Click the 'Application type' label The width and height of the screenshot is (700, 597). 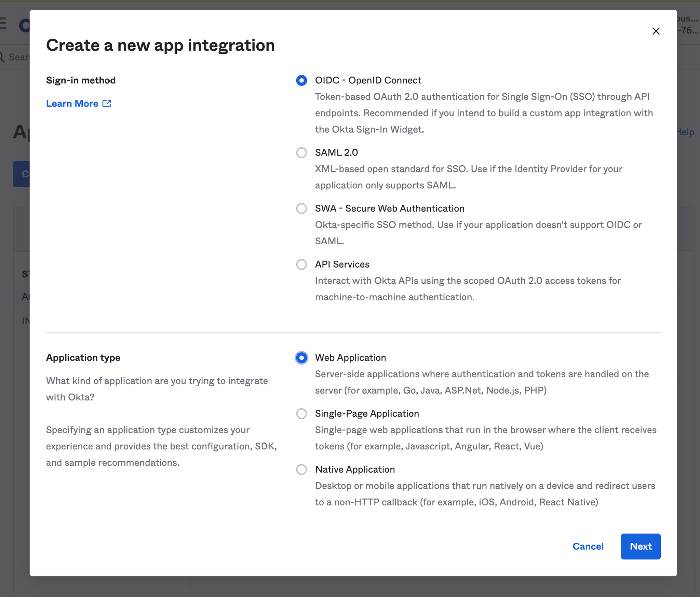point(83,358)
